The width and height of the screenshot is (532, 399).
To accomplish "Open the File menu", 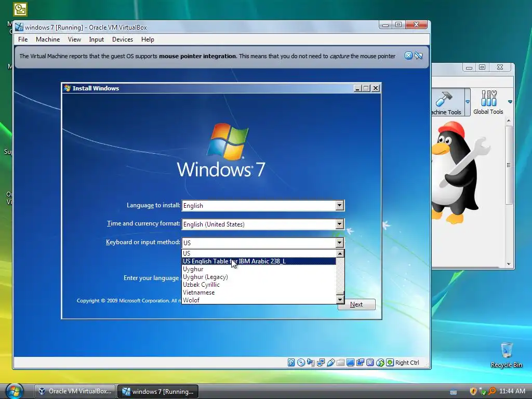I will [23, 39].
